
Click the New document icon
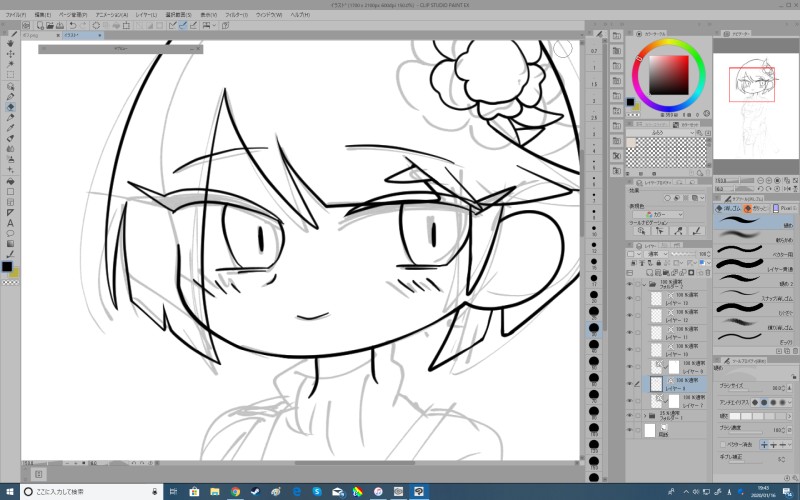(x=40, y=25)
